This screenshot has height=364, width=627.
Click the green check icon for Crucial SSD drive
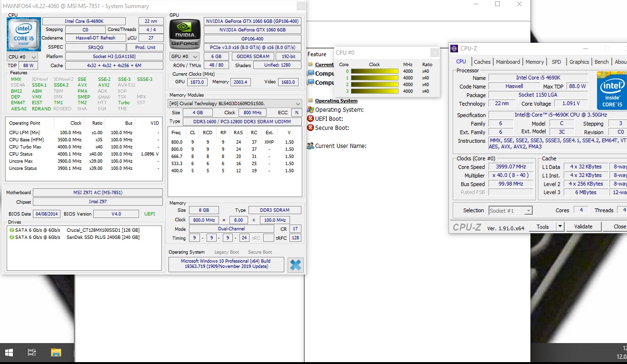[x=12, y=230]
